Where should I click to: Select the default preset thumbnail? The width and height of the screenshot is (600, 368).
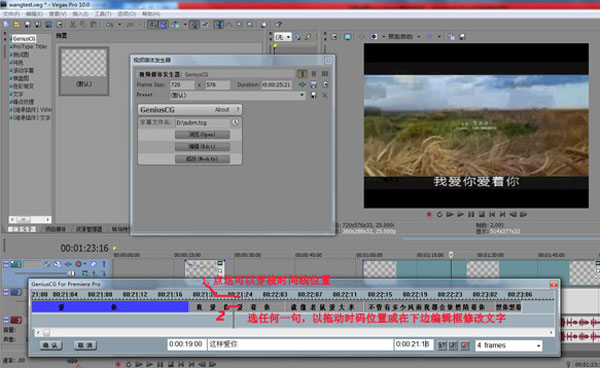coord(84,71)
